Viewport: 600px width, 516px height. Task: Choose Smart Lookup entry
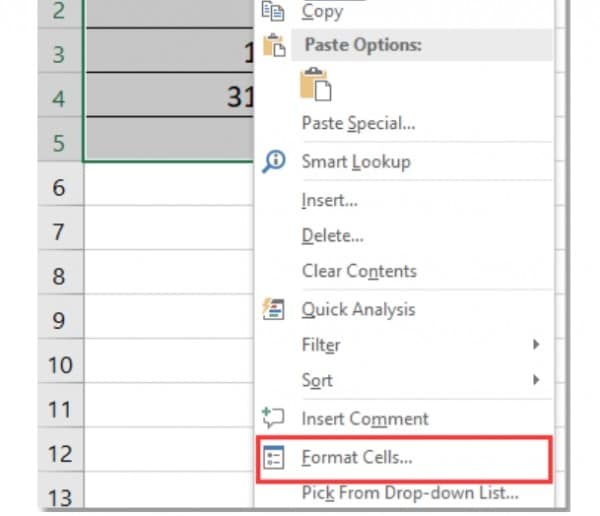(x=356, y=162)
